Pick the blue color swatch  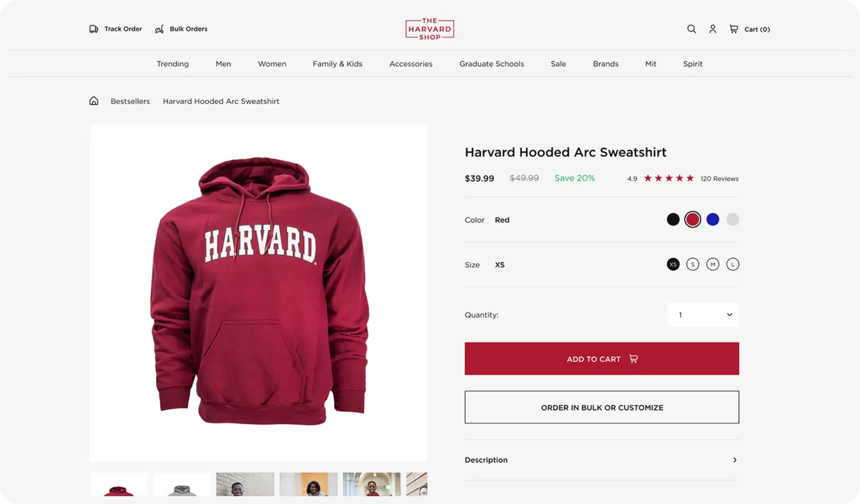click(x=713, y=219)
